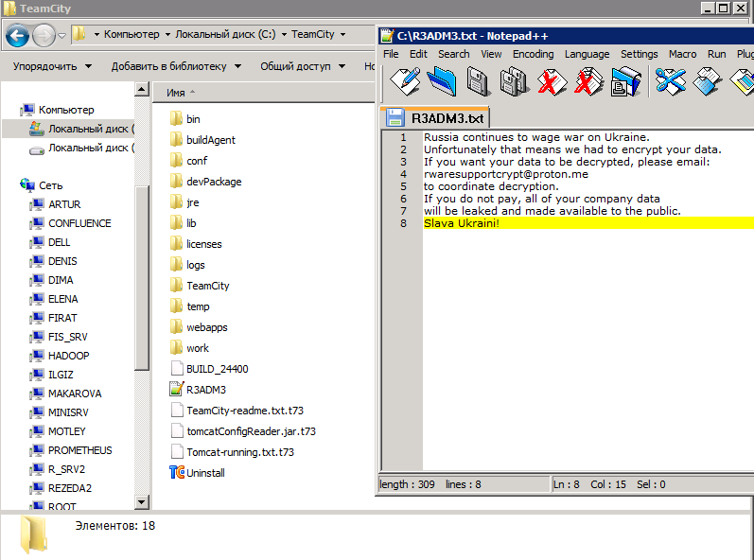Click the New file icon in Notepad++

[405, 80]
